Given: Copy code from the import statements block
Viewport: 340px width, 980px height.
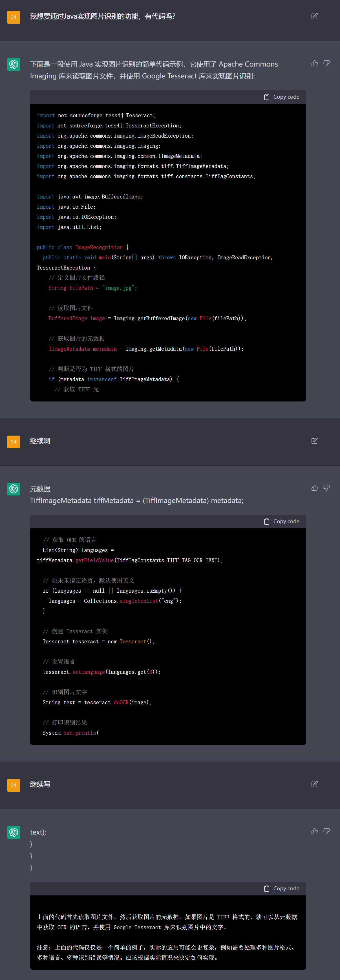Looking at the screenshot, I should pos(282,97).
